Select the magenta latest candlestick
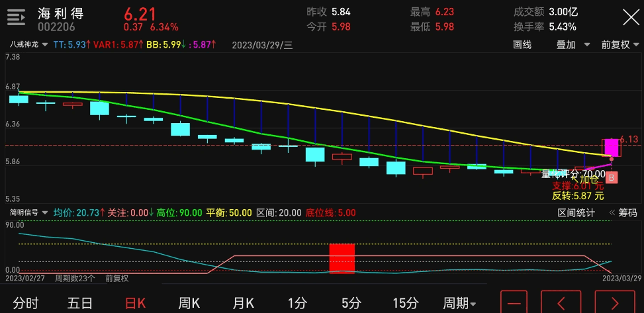The width and height of the screenshot is (644, 313). [x=612, y=148]
